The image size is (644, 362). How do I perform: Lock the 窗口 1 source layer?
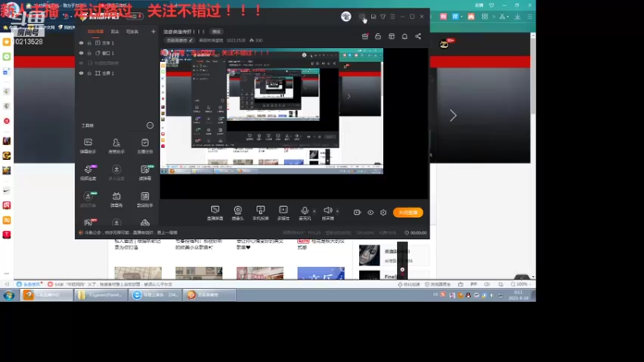pyautogui.click(x=89, y=53)
